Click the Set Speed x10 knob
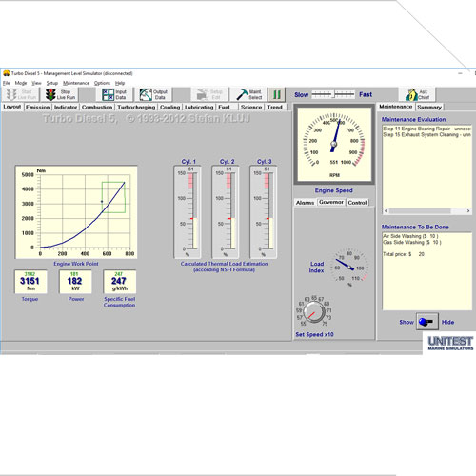 tap(314, 312)
